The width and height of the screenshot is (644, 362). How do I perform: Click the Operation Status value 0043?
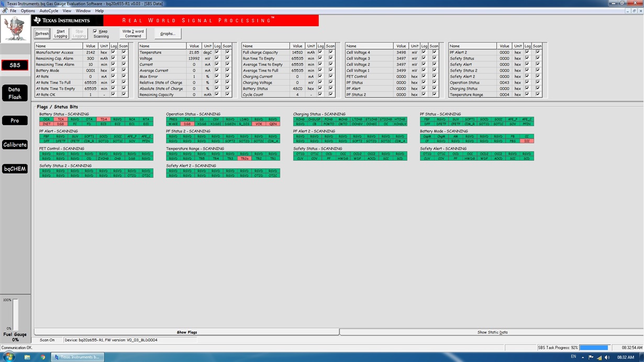click(504, 82)
